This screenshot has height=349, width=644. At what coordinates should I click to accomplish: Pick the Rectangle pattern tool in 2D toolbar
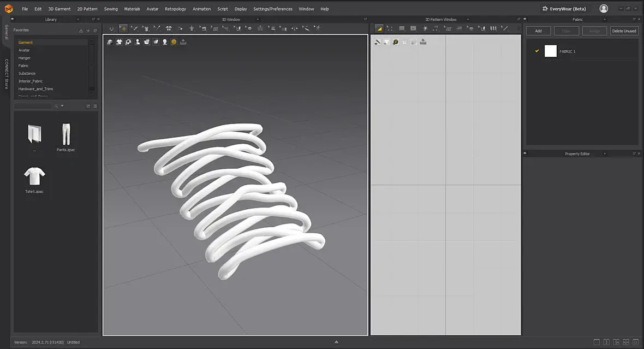point(402,28)
